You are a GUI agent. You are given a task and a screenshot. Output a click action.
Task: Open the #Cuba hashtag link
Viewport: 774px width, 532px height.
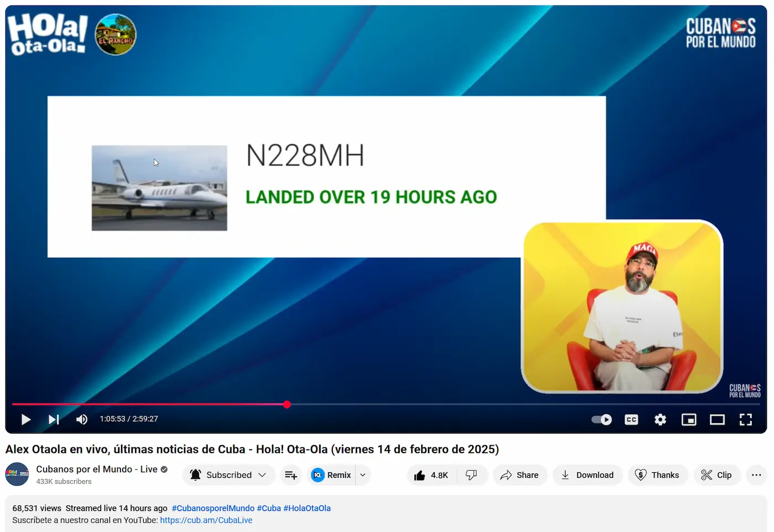269,508
